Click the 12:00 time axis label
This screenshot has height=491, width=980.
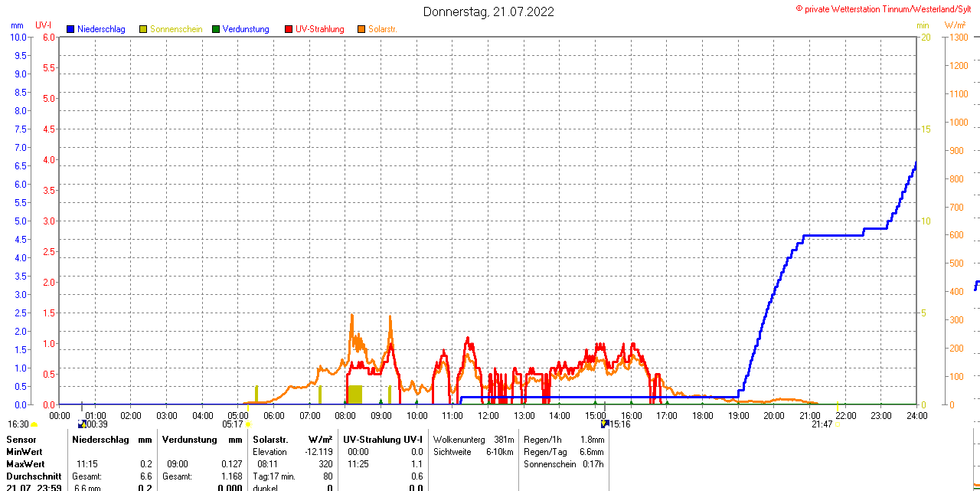[488, 415]
